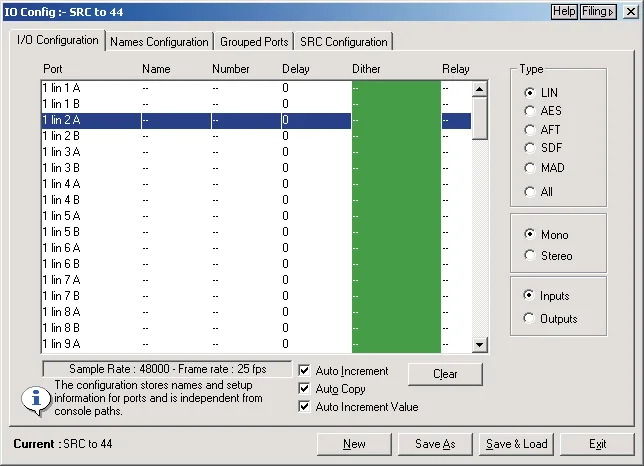The height and width of the screenshot is (466, 644).
Task: Click the Save As button
Action: pos(435,444)
